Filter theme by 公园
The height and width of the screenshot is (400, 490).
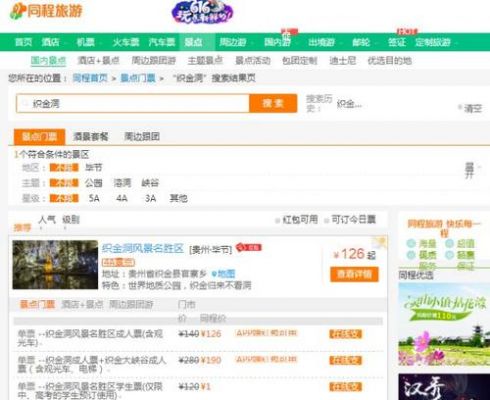pos(93,183)
